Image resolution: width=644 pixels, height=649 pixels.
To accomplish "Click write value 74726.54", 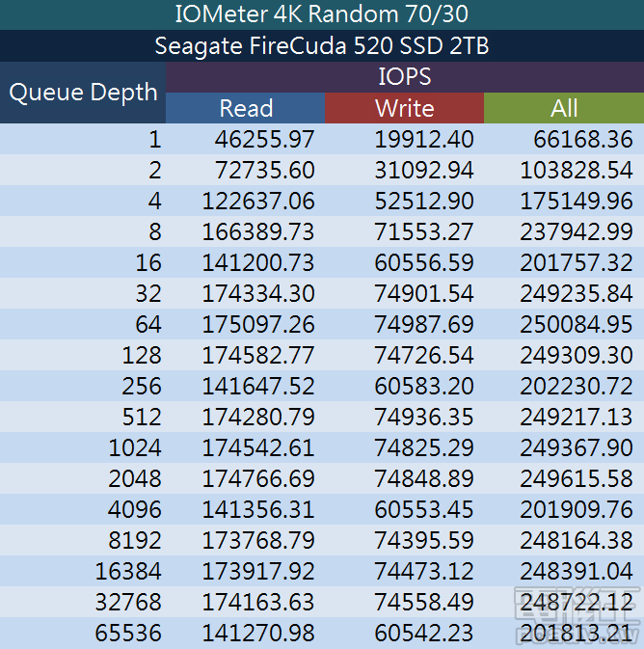I will coord(424,355).
